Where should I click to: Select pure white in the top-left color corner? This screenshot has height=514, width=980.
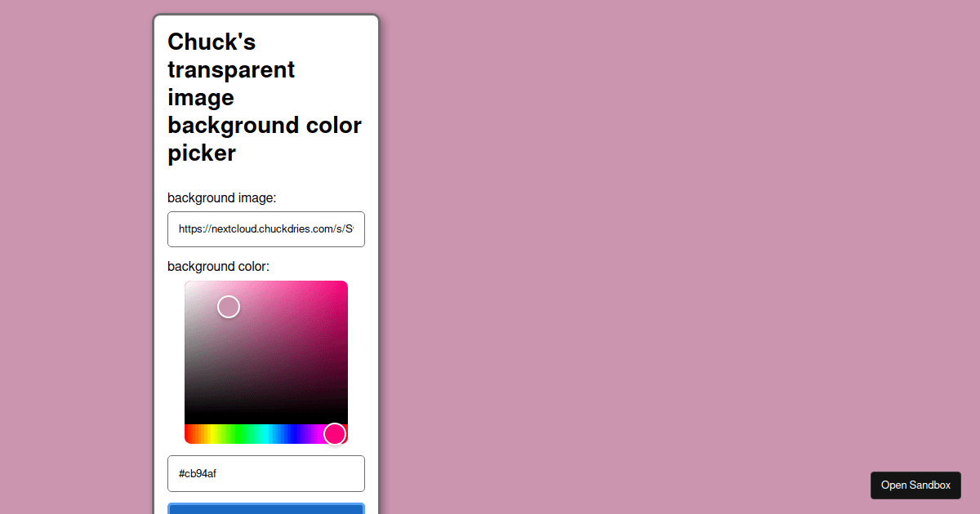coord(187,283)
